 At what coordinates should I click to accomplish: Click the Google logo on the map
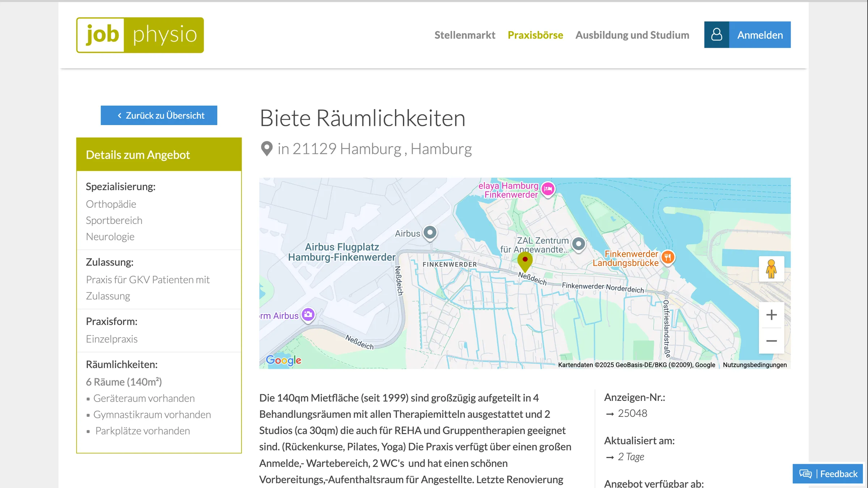tap(284, 360)
